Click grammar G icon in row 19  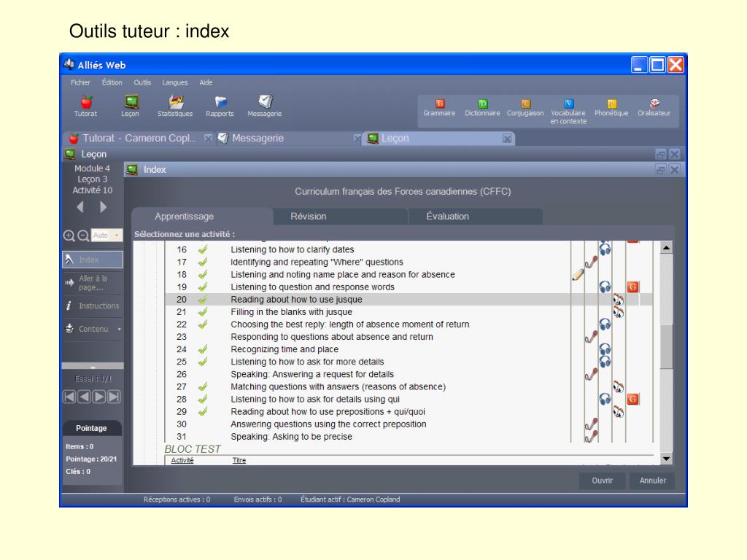point(632,287)
